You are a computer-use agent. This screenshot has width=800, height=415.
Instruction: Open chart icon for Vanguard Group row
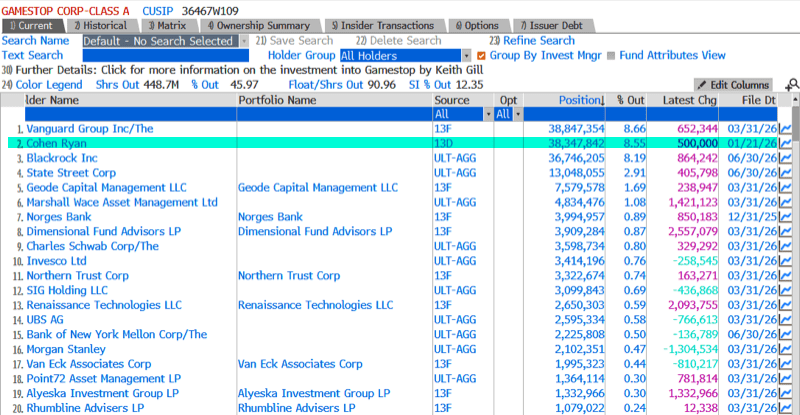click(786, 129)
